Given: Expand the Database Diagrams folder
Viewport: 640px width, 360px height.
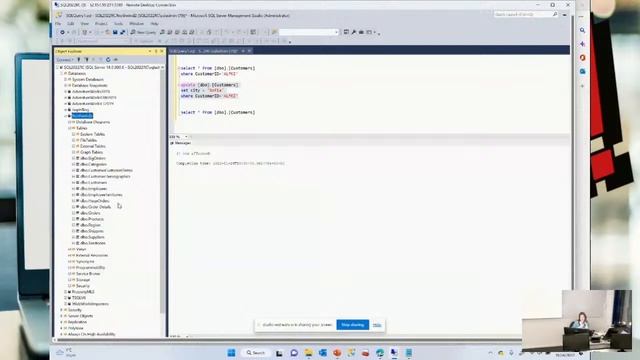Looking at the screenshot, I should (x=69, y=122).
